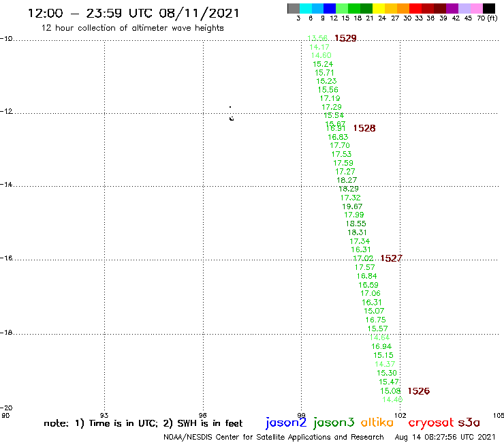
Task: Click the 18.31 wave height value
Action: click(357, 232)
